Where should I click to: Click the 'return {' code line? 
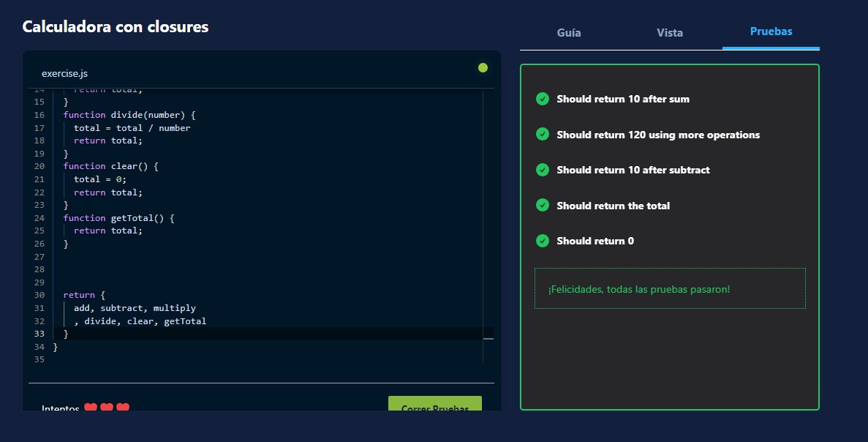(84, 295)
